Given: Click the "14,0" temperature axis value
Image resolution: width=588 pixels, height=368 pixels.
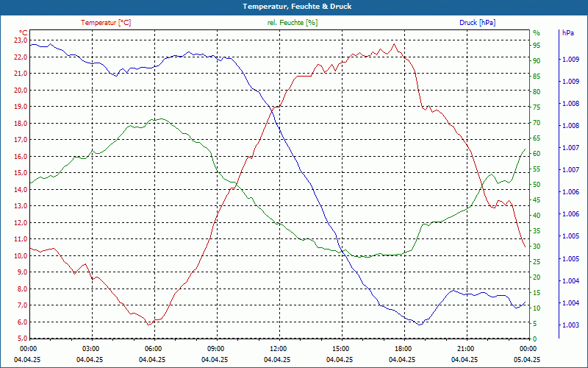Looking at the screenshot, I should 21,190.
